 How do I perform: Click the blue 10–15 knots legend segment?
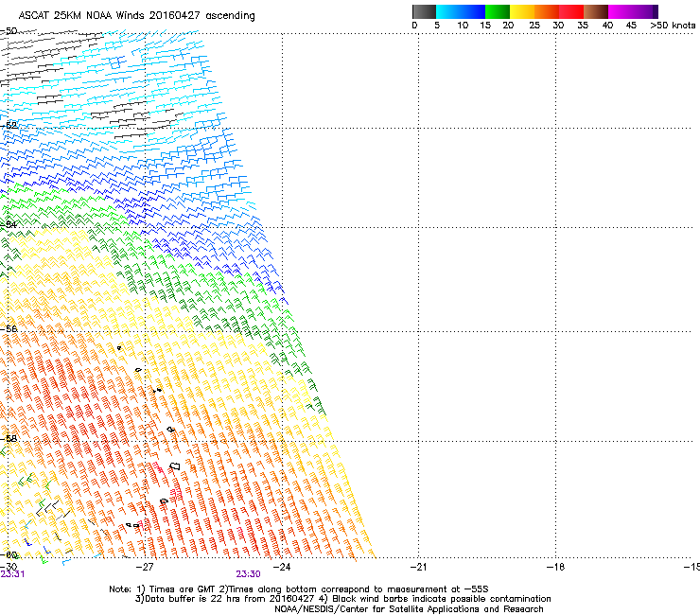(473, 11)
